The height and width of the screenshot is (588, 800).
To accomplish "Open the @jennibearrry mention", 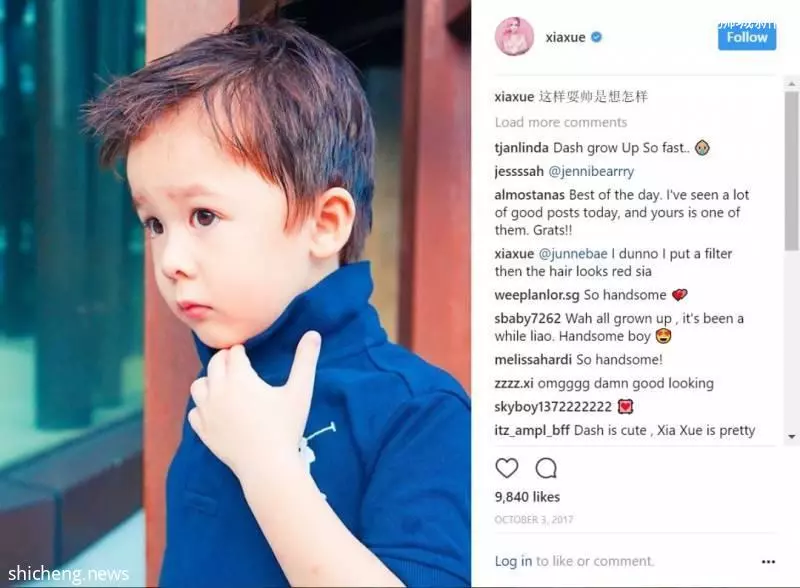I will point(591,172).
